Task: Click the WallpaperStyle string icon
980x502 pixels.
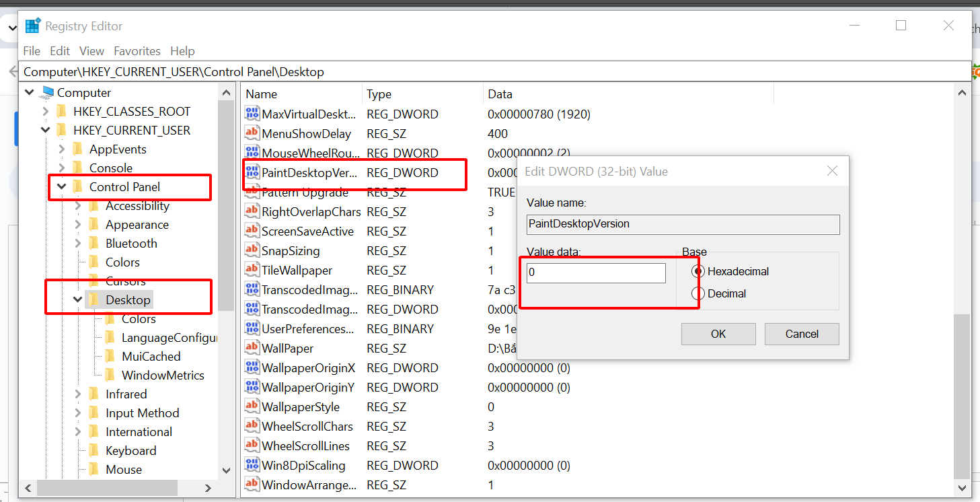Action: 252,406
